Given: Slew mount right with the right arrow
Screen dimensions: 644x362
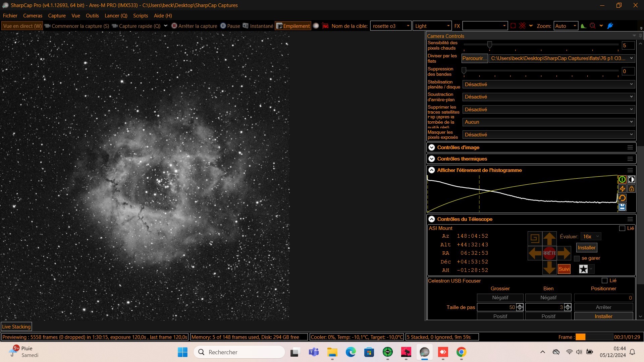Looking at the screenshot, I should [564, 253].
